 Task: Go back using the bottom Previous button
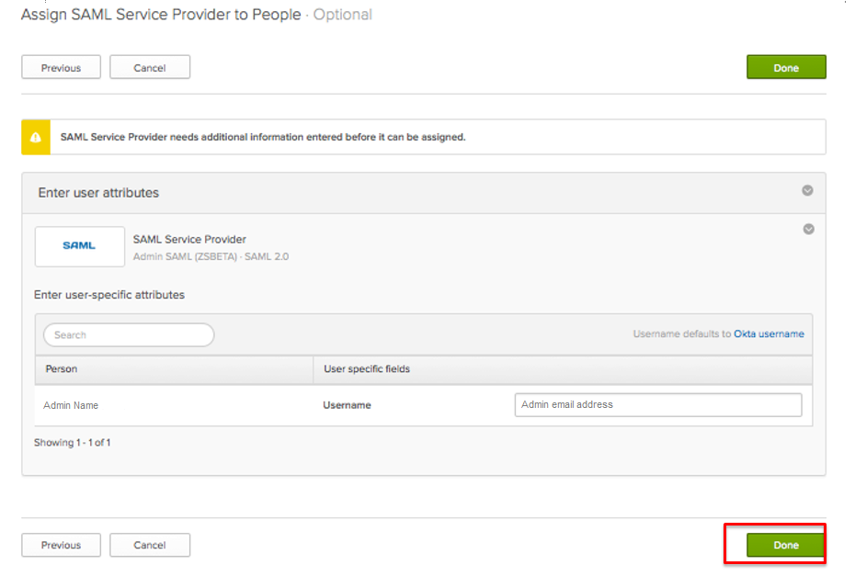[61, 545]
